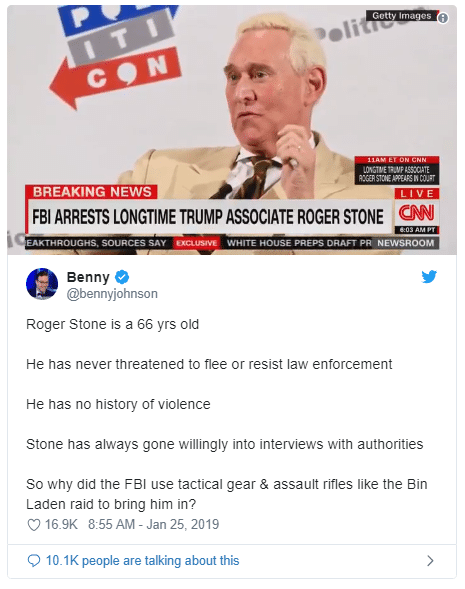Click the 8:55 AM - Jan 25, 2019 timestamp
Screen dimensions: 465x589
153,524
